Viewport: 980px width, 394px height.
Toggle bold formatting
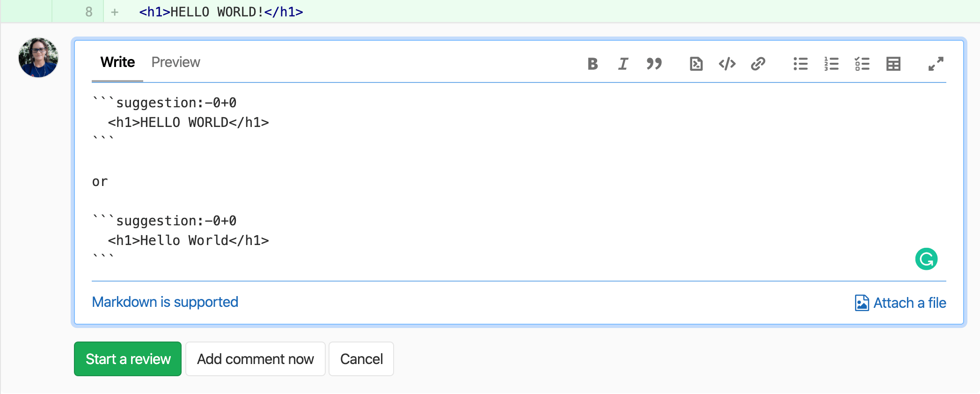pos(592,64)
